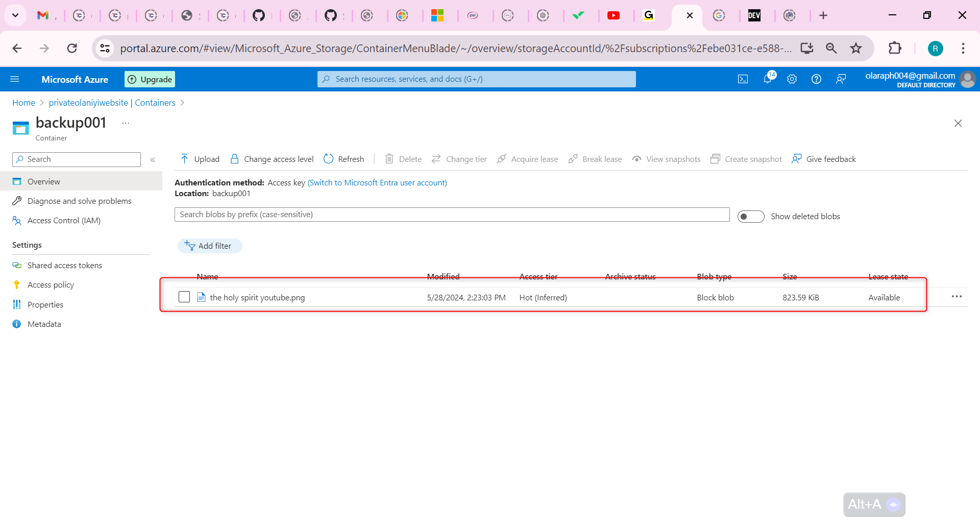Click Create snapshot in toolbar
The width and height of the screenshot is (980, 521).
point(746,159)
